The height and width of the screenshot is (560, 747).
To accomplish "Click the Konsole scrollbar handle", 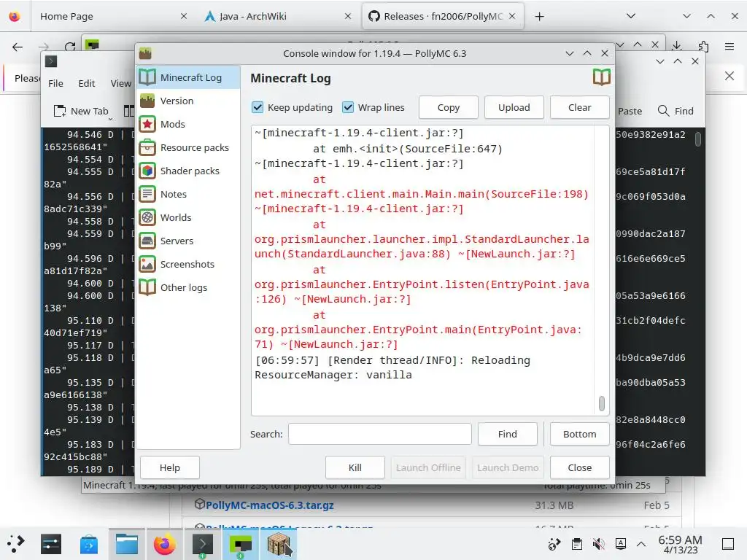I will pyautogui.click(x=698, y=139).
